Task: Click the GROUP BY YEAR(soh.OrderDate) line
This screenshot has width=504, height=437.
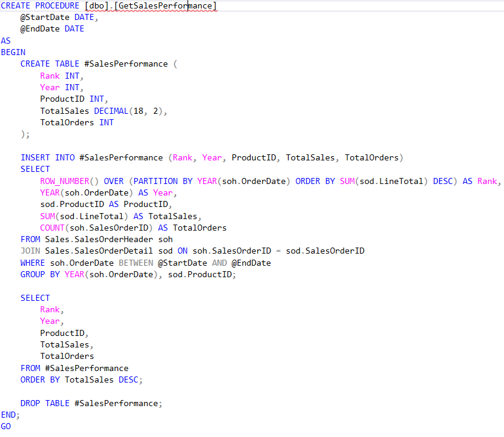Action: point(128,275)
